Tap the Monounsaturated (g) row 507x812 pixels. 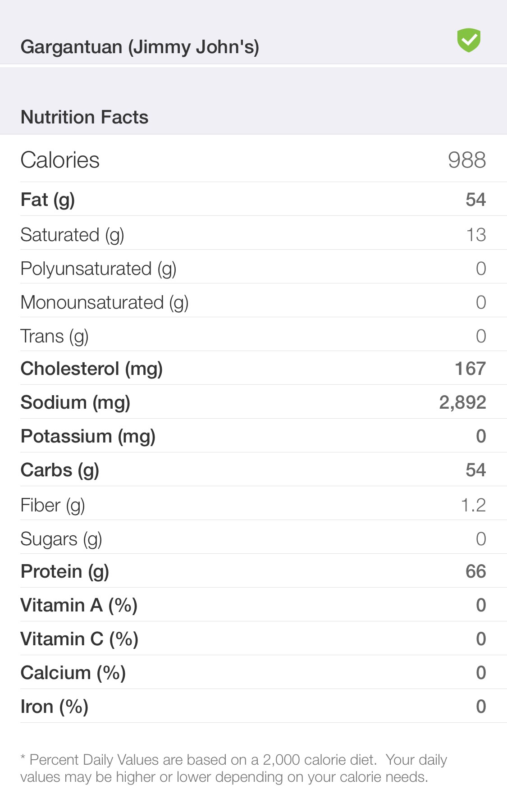pos(253,302)
